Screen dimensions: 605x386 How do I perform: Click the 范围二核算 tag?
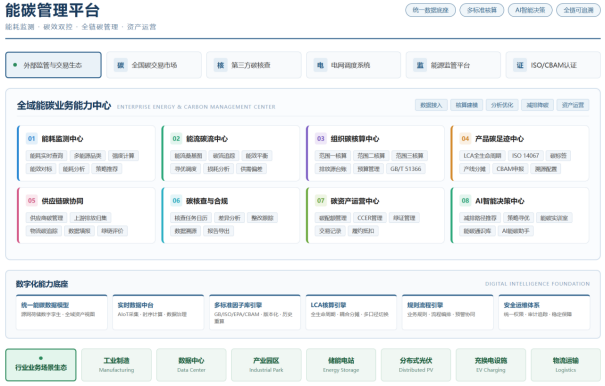371,156
